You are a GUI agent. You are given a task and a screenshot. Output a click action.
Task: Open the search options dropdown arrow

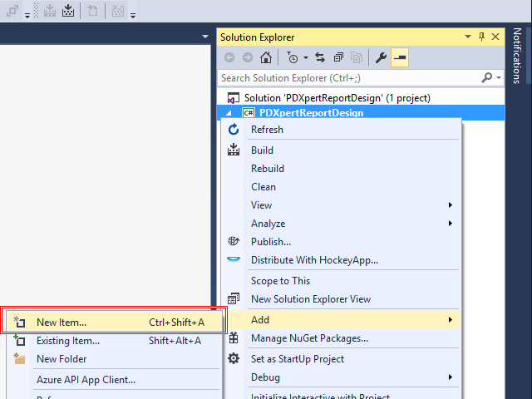(x=499, y=78)
